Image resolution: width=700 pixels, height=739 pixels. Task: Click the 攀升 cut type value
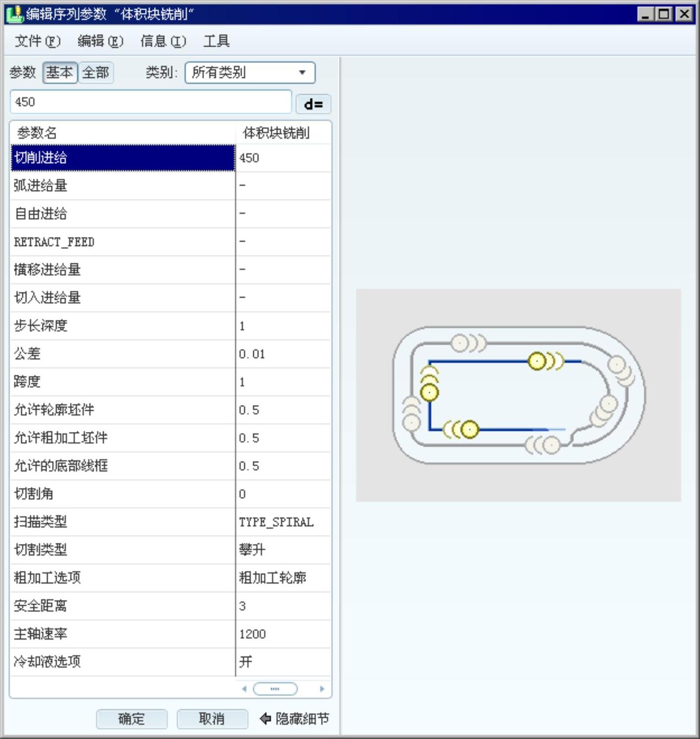(283, 550)
